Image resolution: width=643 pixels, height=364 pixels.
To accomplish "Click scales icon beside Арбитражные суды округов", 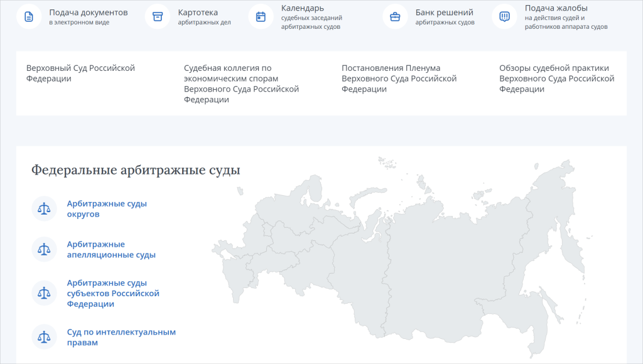I will tap(44, 209).
